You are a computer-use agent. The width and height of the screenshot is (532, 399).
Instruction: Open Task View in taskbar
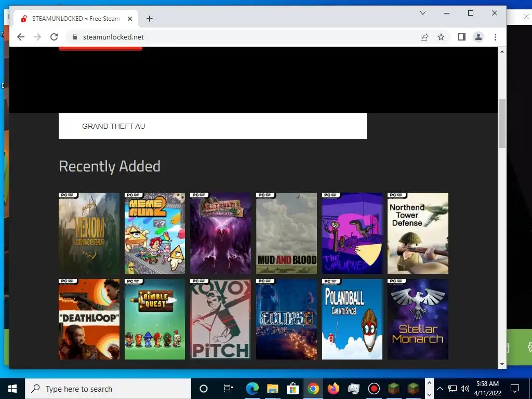pyautogui.click(x=229, y=389)
